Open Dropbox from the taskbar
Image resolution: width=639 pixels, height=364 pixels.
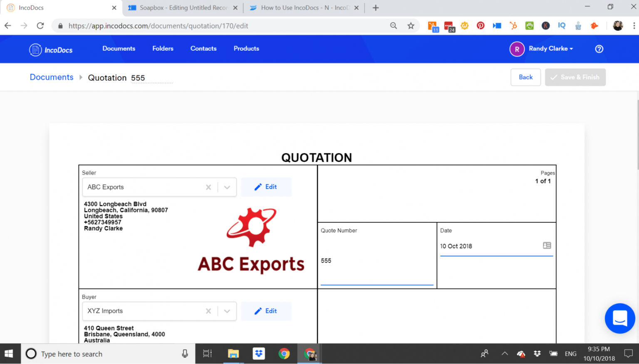(x=259, y=354)
